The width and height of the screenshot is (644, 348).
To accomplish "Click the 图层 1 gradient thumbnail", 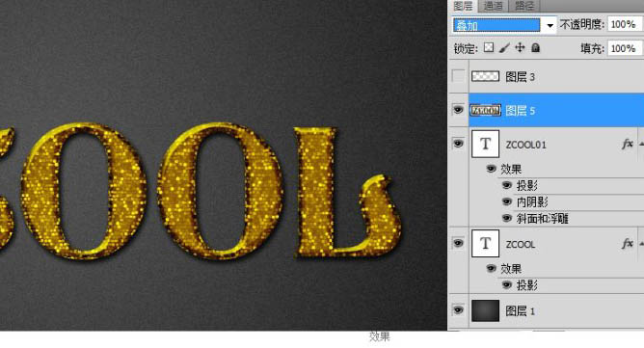I will pos(486,310).
